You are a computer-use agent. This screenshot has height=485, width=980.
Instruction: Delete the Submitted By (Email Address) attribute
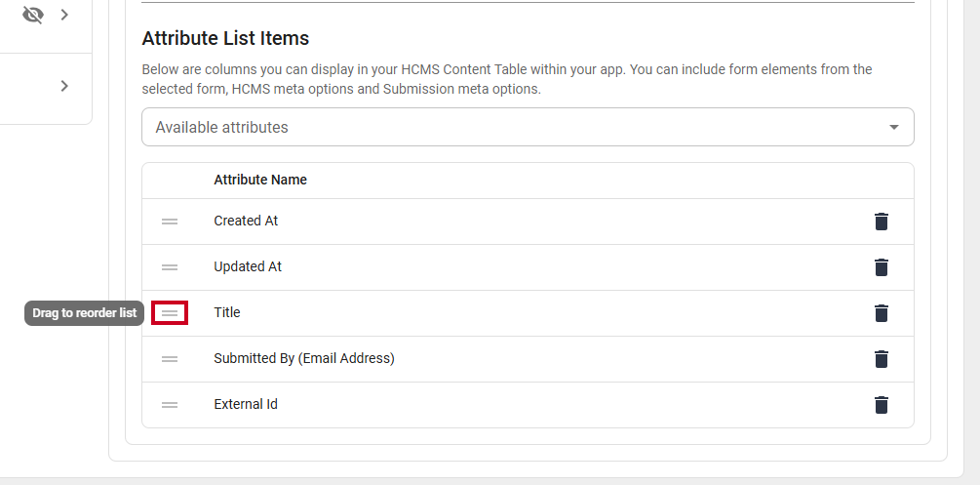point(882,359)
